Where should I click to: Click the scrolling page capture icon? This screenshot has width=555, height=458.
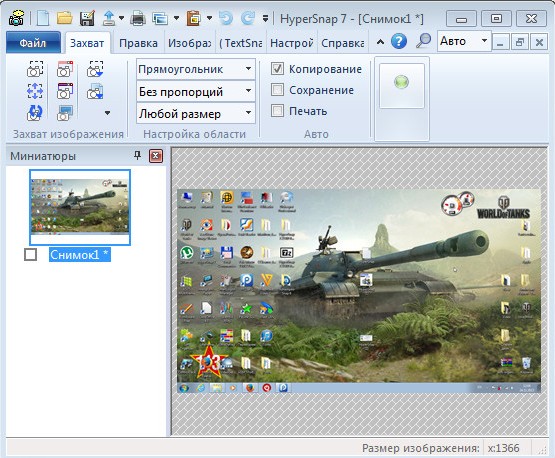click(95, 91)
